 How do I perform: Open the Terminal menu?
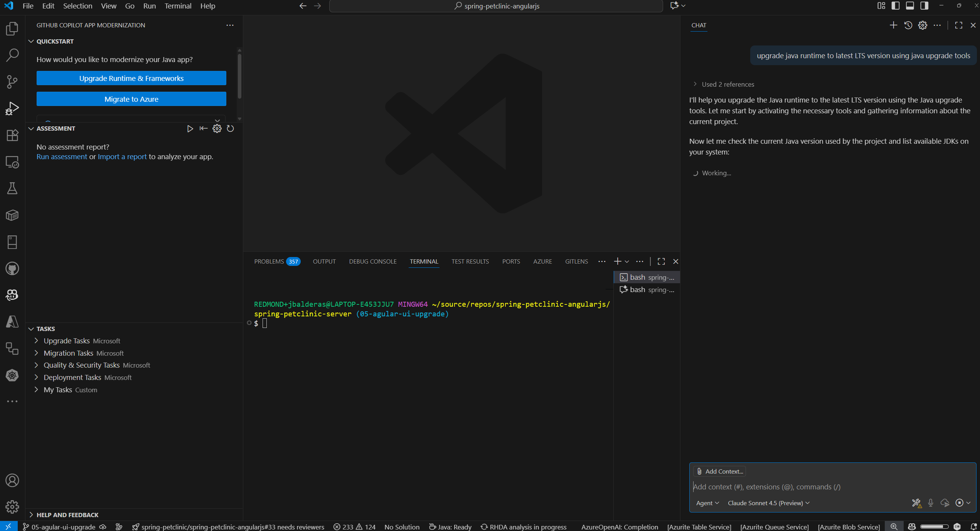click(x=178, y=6)
